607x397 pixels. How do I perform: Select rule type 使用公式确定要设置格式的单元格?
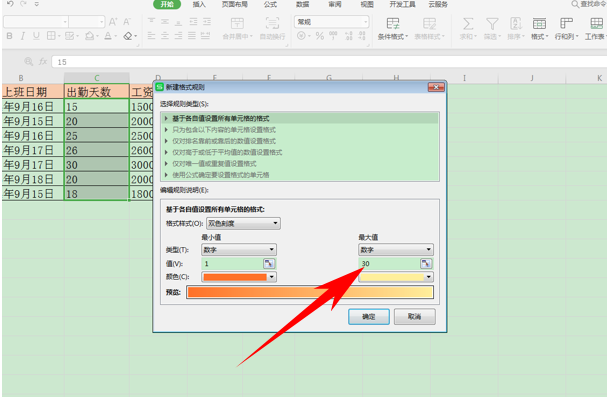click(x=300, y=175)
